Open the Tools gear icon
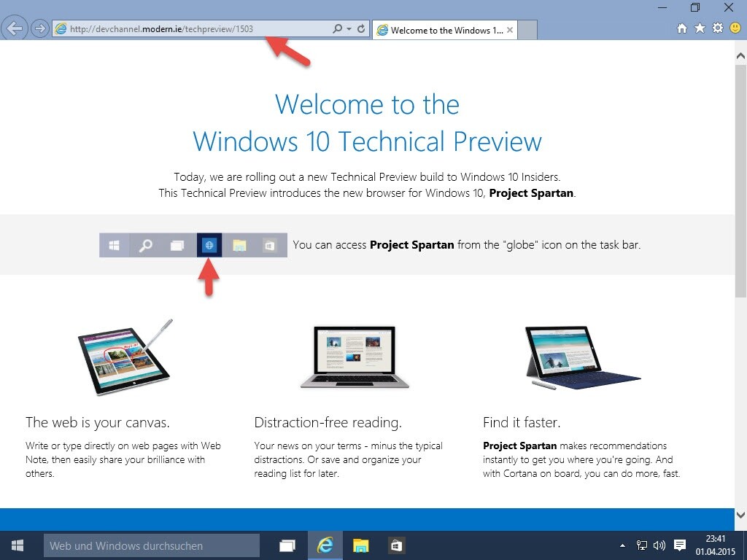 click(x=717, y=28)
